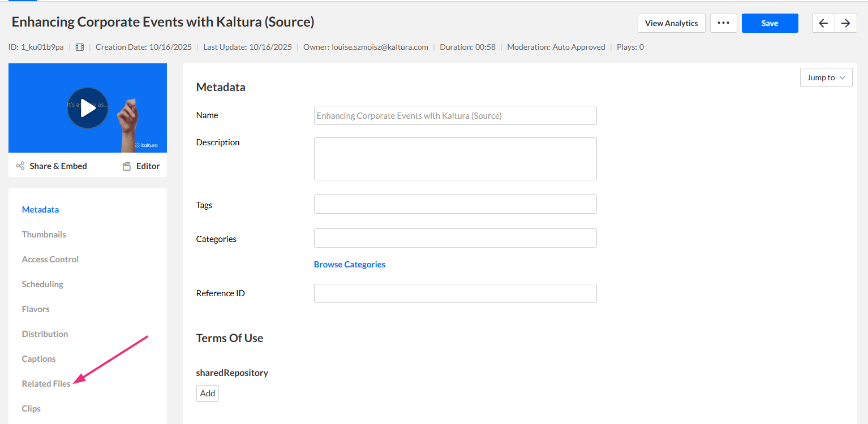Click the Creation Date text
This screenshot has width=868, height=424.
(x=144, y=47)
